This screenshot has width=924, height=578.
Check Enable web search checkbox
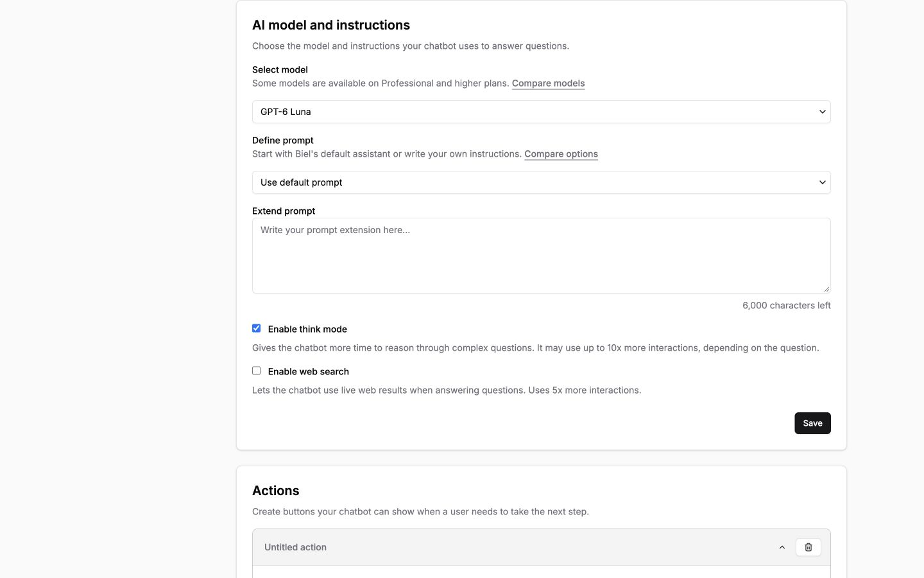coord(257,371)
